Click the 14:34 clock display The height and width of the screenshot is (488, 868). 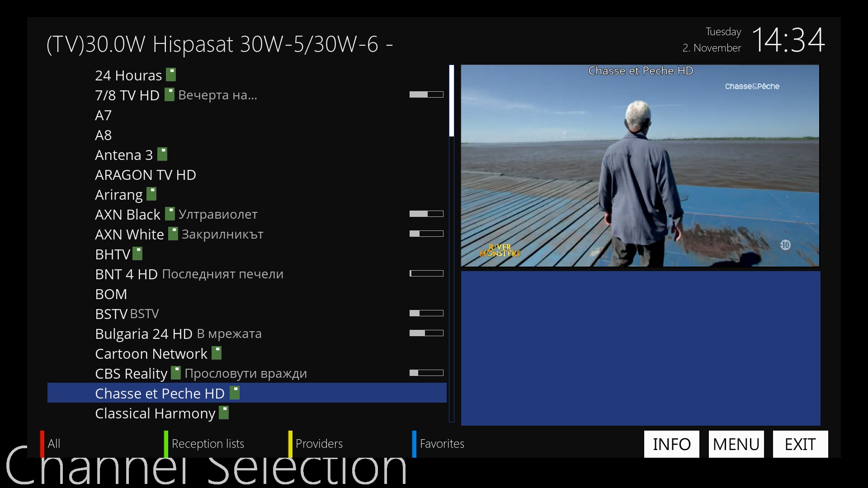coord(788,40)
